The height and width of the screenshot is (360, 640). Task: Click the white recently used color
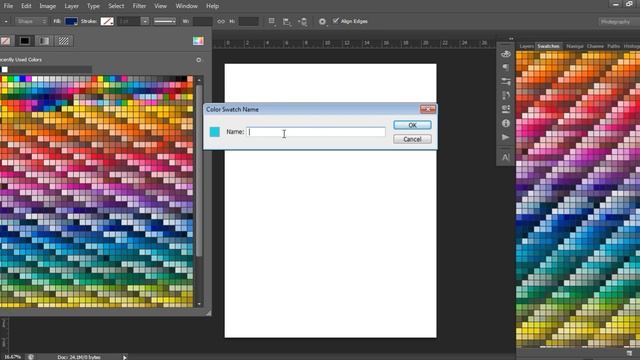(4, 69)
